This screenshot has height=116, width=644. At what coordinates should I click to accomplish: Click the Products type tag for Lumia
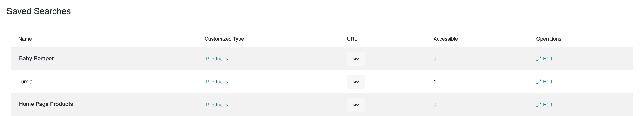tap(217, 82)
